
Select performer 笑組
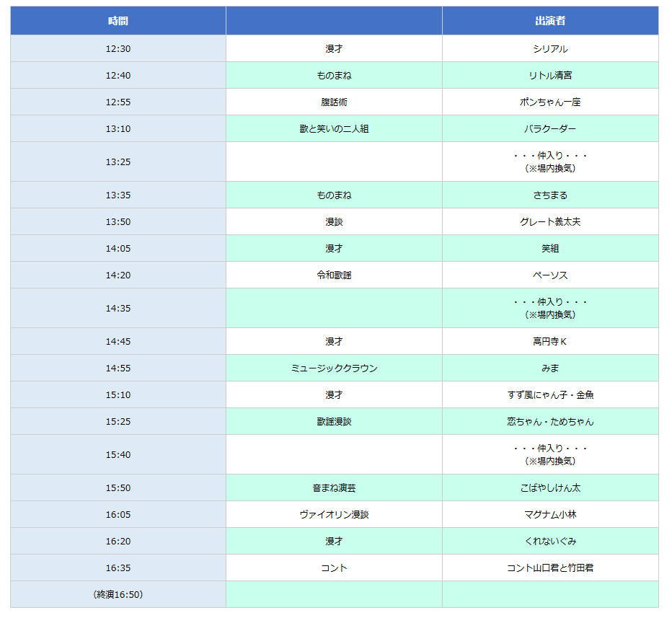point(550,248)
